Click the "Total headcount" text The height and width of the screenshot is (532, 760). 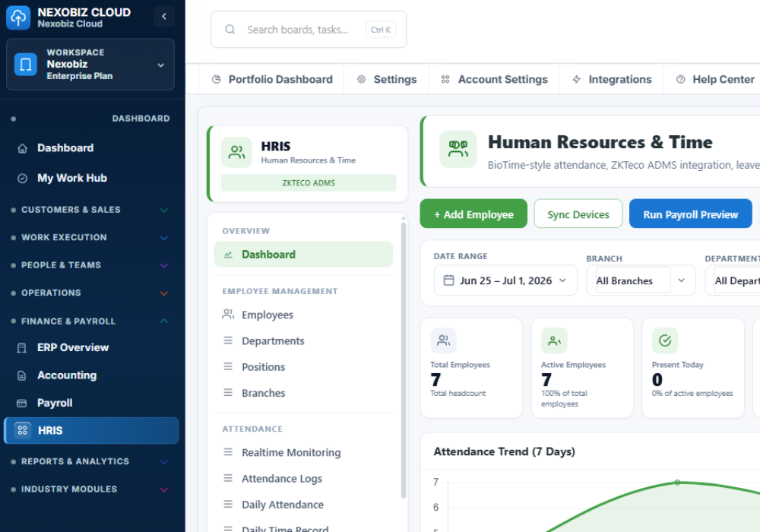coord(458,394)
